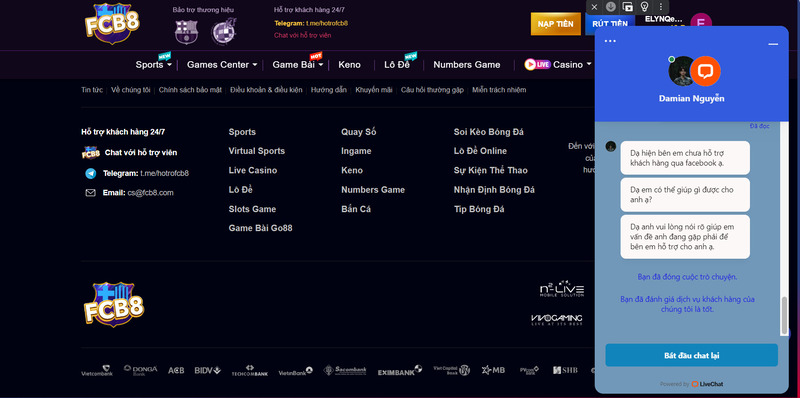This screenshot has width=800, height=398.
Task: Open Bắn Cá footer link
Action: coord(356,209)
